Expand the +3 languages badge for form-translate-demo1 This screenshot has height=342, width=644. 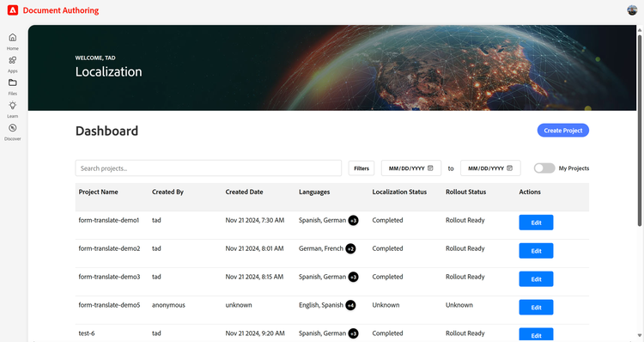coord(353,220)
